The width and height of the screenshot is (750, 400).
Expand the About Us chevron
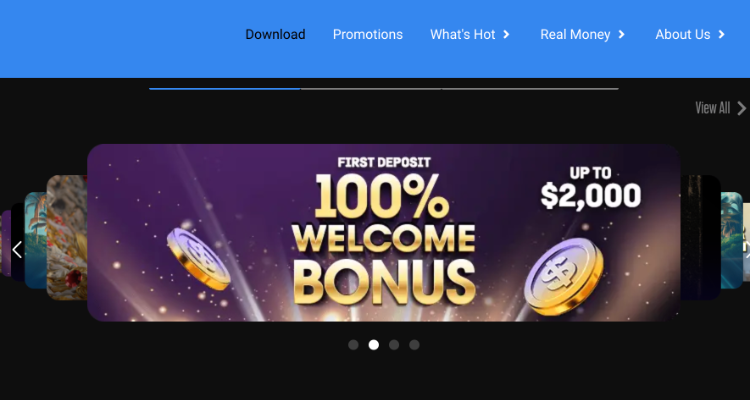click(722, 34)
